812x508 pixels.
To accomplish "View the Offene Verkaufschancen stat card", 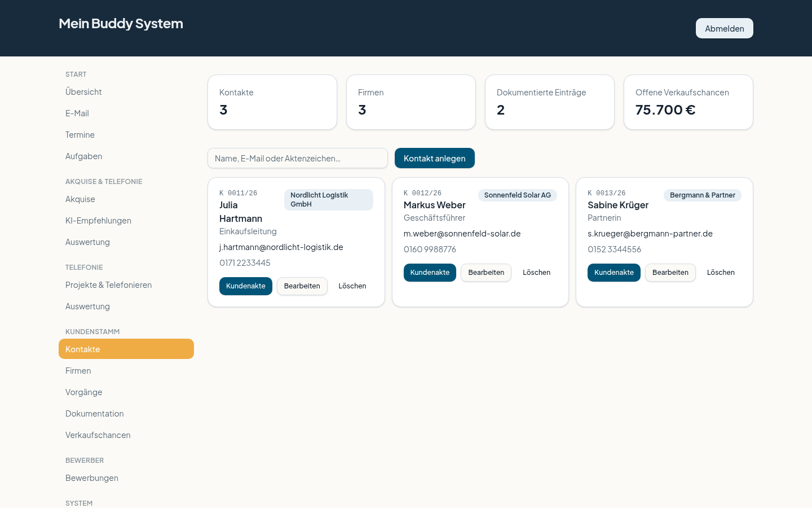I will pos(689,102).
